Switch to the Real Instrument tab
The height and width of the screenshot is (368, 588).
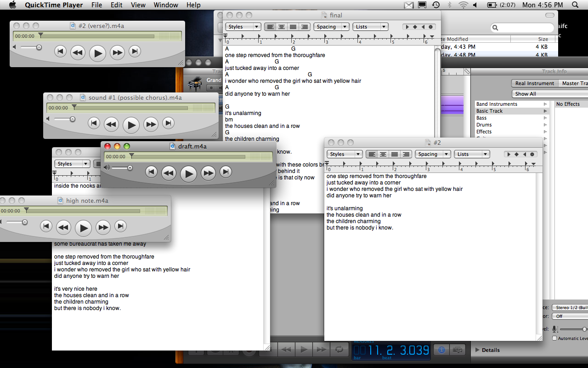coord(534,83)
